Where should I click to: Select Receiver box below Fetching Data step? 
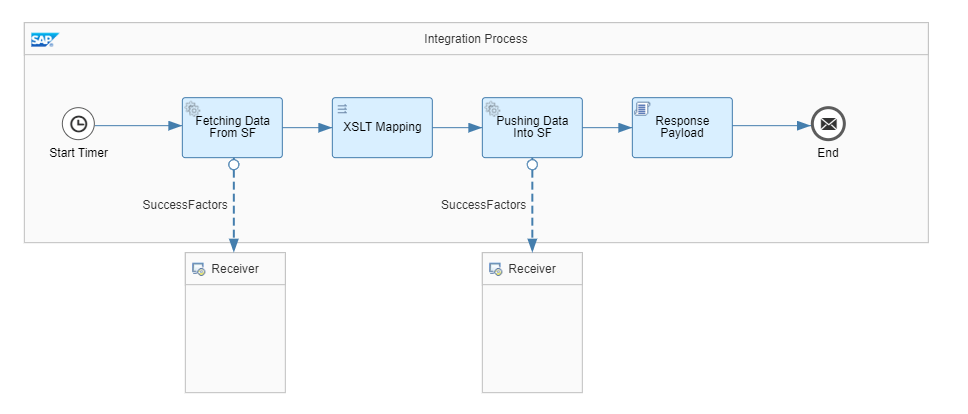[x=236, y=322]
